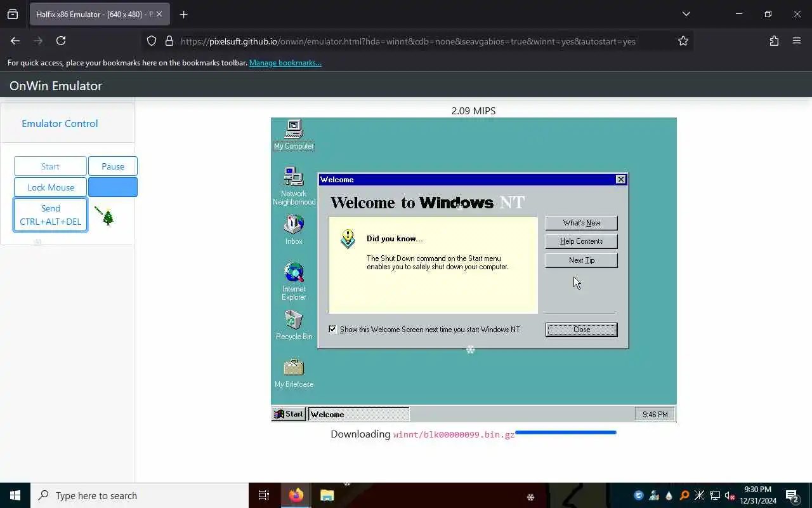The width and height of the screenshot is (812, 508).
Task: Click the OnWin Emulator title
Action: (56, 86)
